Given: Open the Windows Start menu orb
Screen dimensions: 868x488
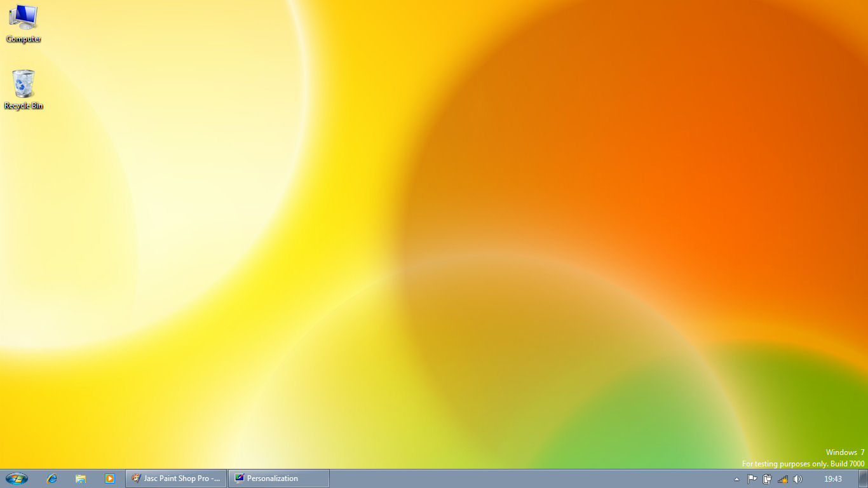Looking at the screenshot, I should 17,478.
